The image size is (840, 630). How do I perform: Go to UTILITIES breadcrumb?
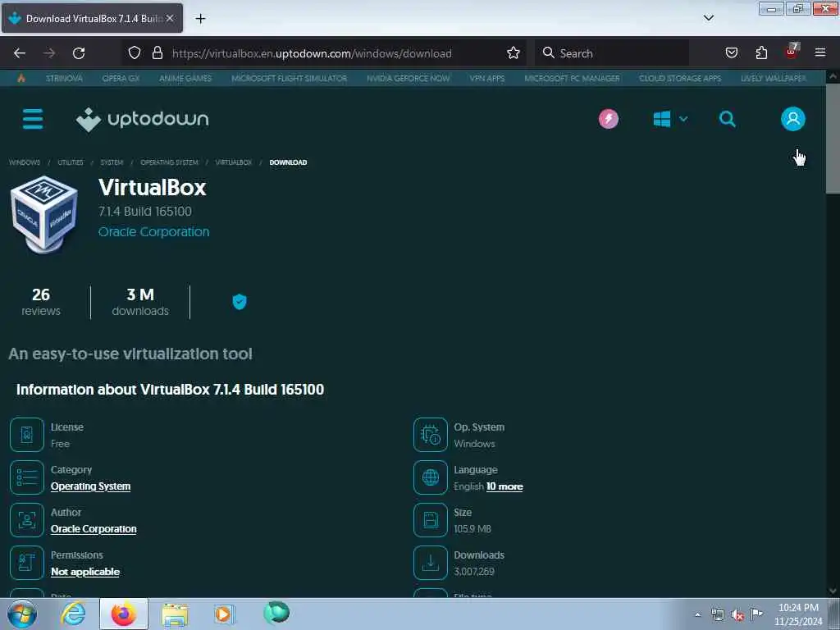(x=71, y=162)
